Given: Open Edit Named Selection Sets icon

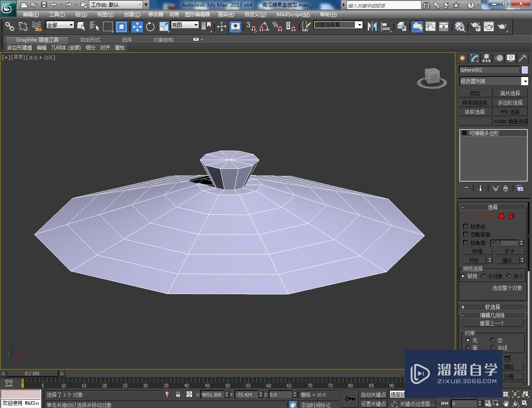Looking at the screenshot, I should (x=305, y=27).
